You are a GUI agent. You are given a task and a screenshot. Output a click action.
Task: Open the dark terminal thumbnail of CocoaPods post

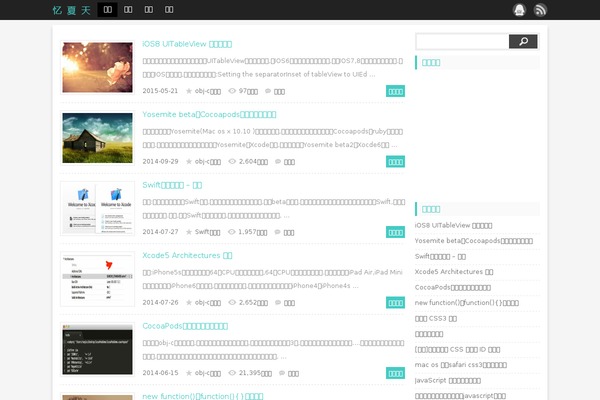click(x=98, y=349)
